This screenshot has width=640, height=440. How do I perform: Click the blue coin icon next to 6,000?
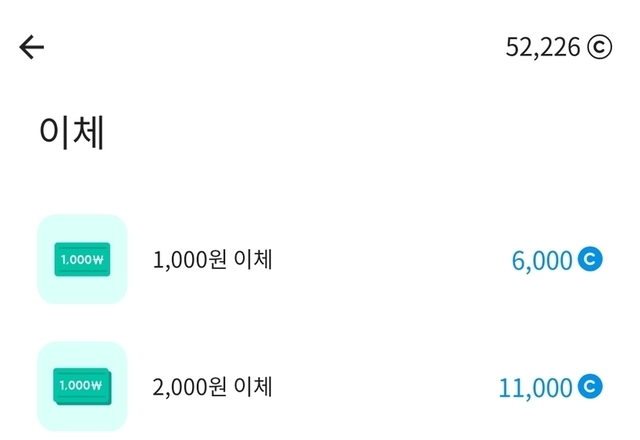(x=590, y=260)
